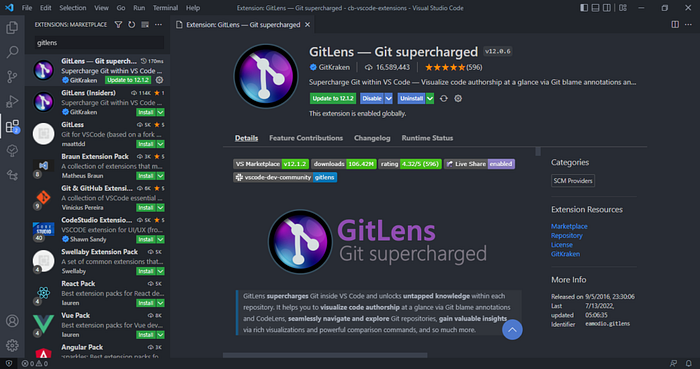Open Install dropdown for Braun Extension Pack
The width and height of the screenshot is (700, 369).
161,176
